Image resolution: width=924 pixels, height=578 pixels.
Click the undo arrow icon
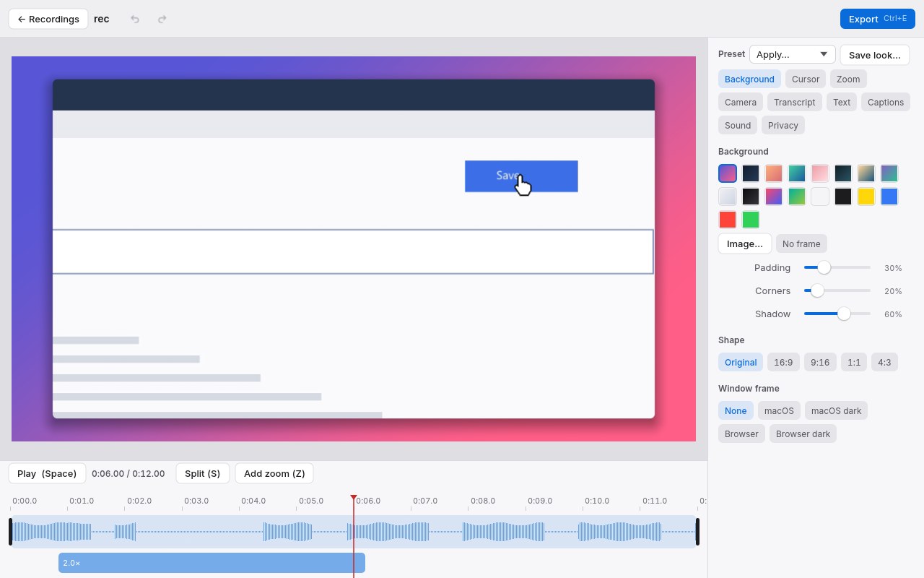135,19
